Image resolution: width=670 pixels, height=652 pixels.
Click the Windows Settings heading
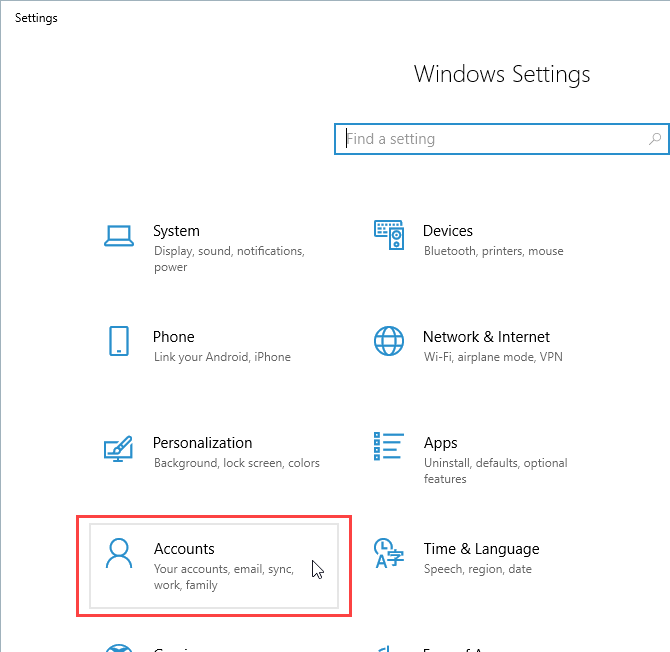[x=502, y=74]
